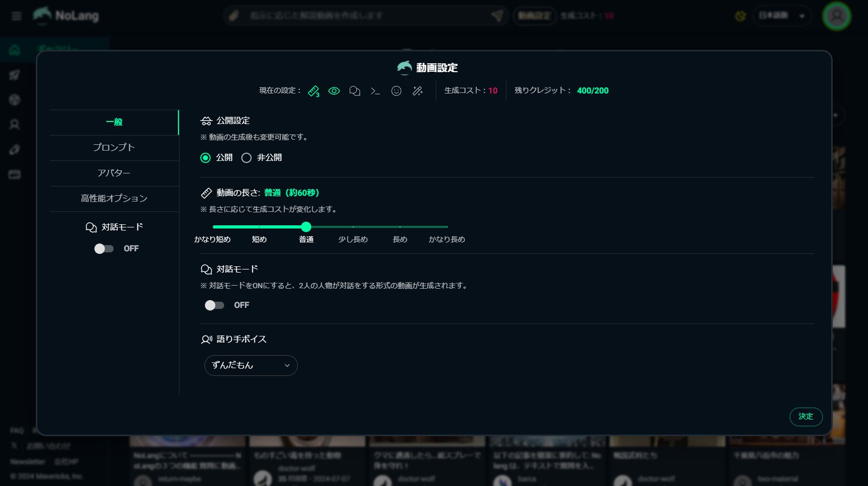This screenshot has width=868, height=486.
Task: Switch to the プロンプト settings tab
Action: 113,147
